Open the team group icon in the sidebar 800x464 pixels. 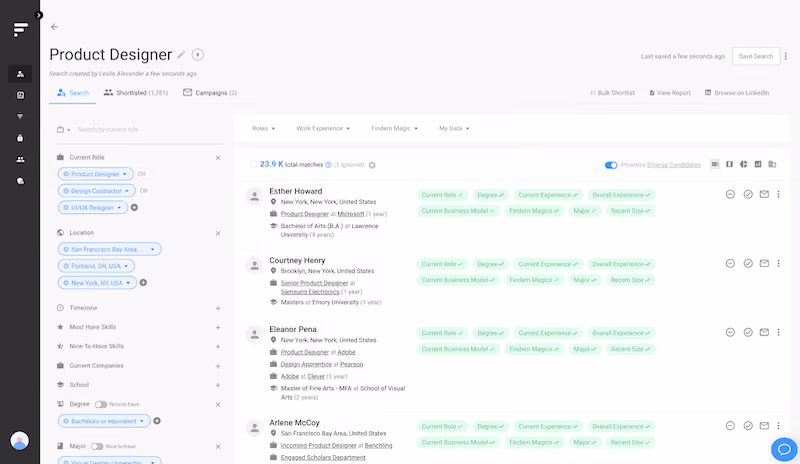(x=20, y=160)
